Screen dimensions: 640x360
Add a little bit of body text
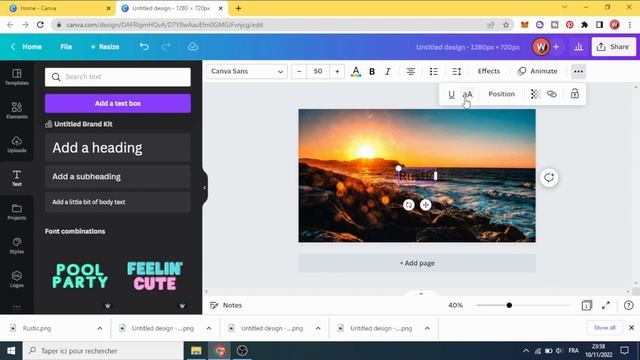click(x=118, y=202)
